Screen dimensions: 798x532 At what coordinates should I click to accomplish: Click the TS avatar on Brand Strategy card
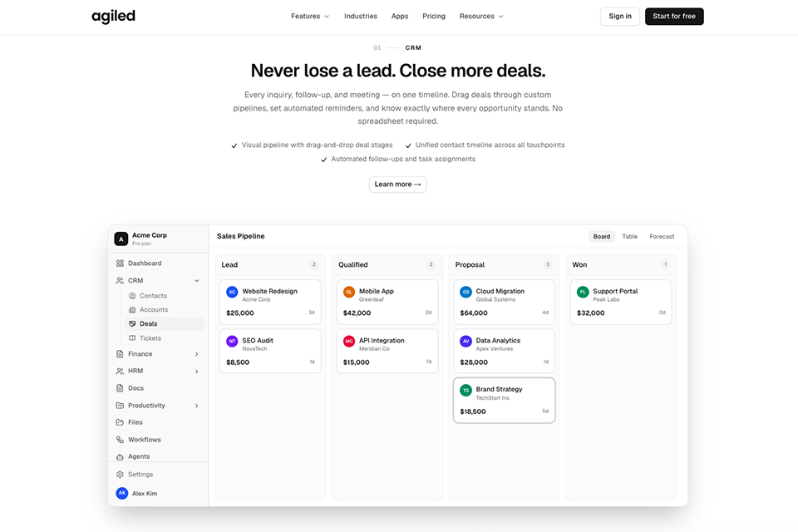(x=465, y=390)
